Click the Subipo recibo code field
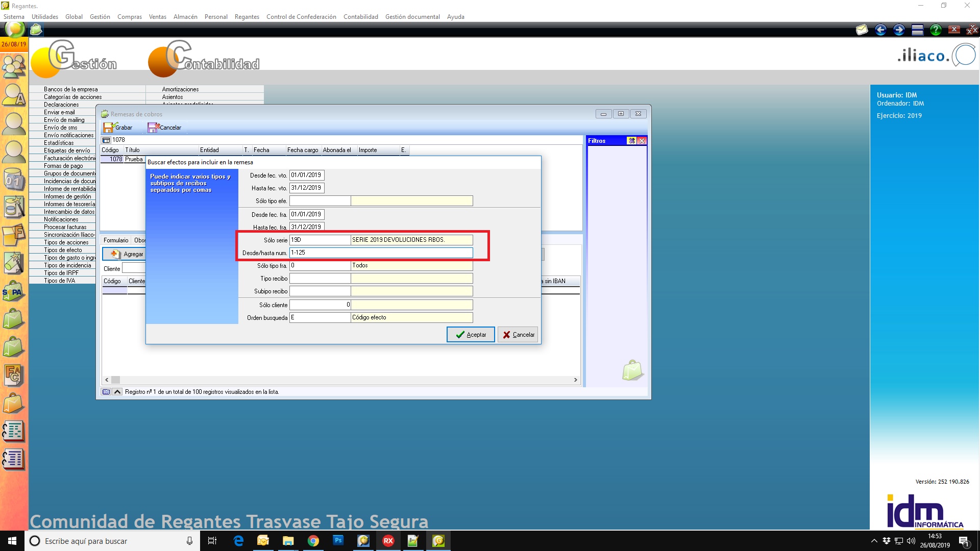The height and width of the screenshot is (551, 980). pos(320,291)
